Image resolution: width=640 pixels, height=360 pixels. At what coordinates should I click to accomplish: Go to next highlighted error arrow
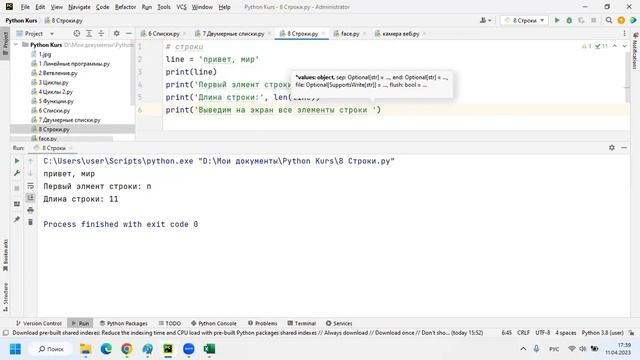(624, 46)
